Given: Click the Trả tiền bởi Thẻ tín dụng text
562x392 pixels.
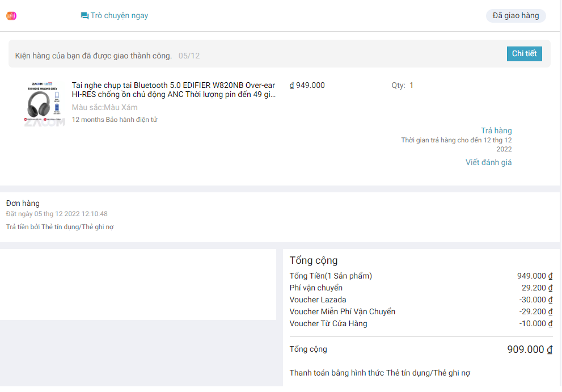Looking at the screenshot, I should click(60, 227).
